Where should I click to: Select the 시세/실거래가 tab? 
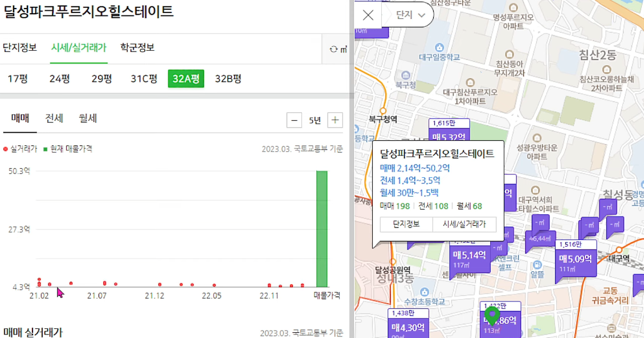tap(79, 48)
